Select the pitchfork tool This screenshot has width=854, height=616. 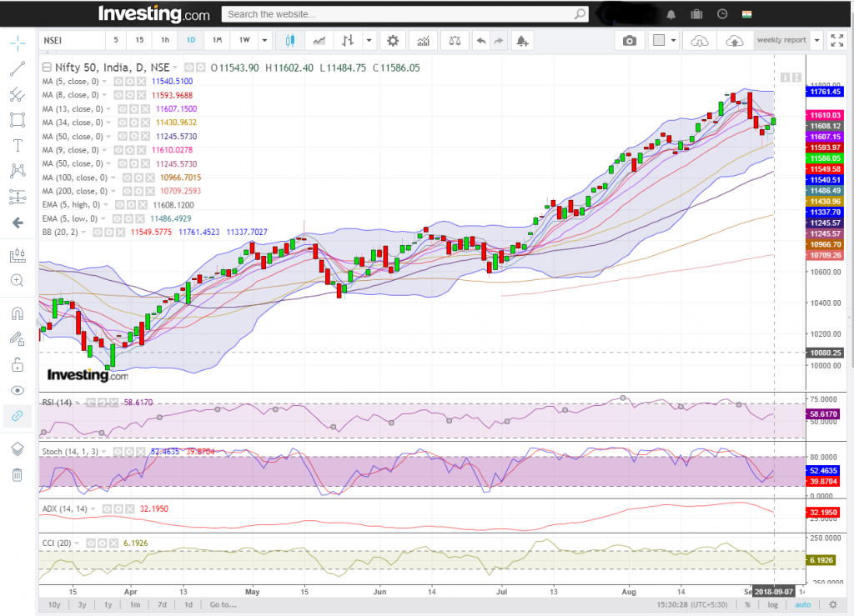pos(18,95)
